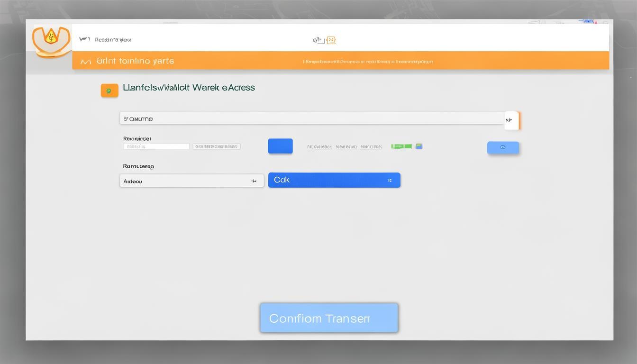Click the first small input field under the long field
The width and height of the screenshot is (637, 364).
[x=156, y=147]
